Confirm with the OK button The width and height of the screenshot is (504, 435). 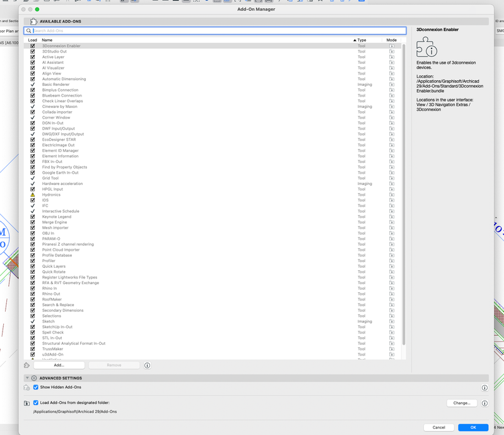pyautogui.click(x=473, y=427)
